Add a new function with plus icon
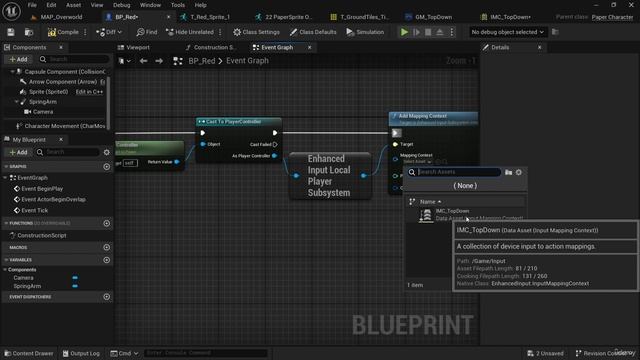Image resolution: width=640 pixels, height=360 pixels. coord(107,223)
